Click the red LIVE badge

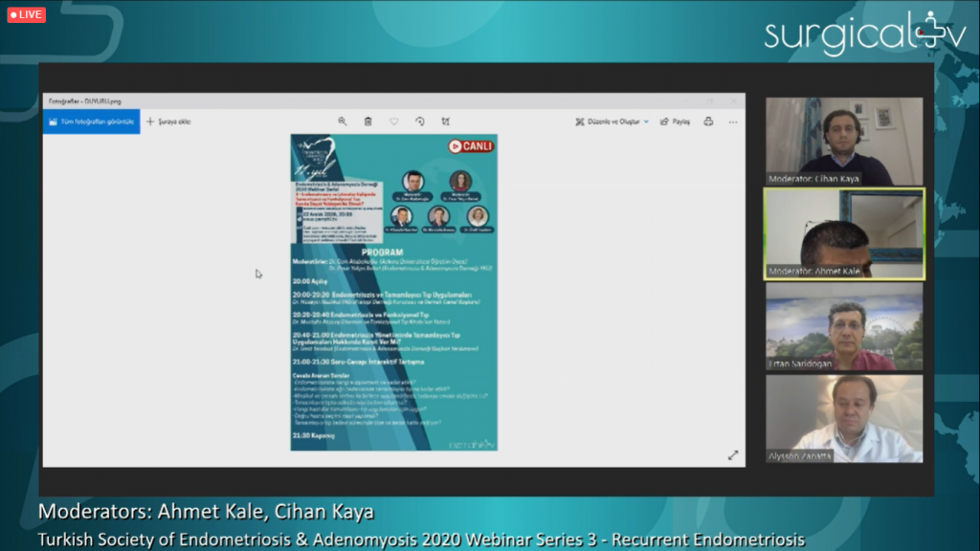pos(27,14)
